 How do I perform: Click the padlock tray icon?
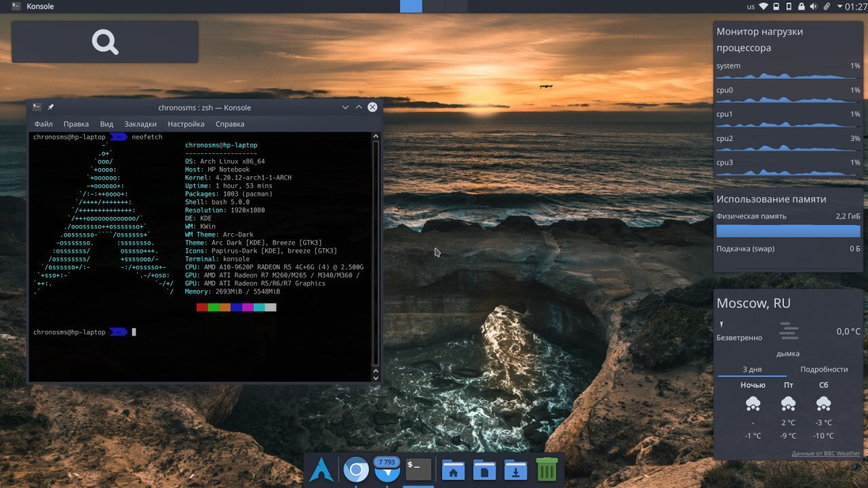click(x=802, y=7)
